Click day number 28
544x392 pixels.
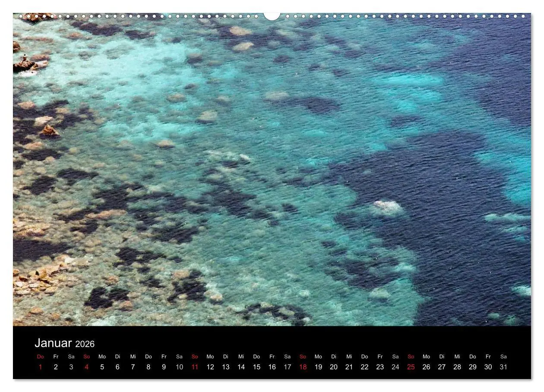coord(457,367)
